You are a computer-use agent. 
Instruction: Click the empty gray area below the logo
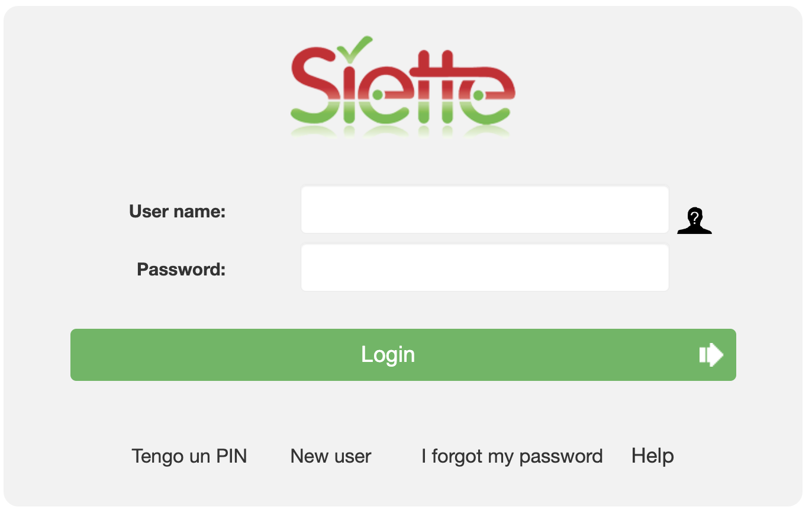[x=402, y=163]
